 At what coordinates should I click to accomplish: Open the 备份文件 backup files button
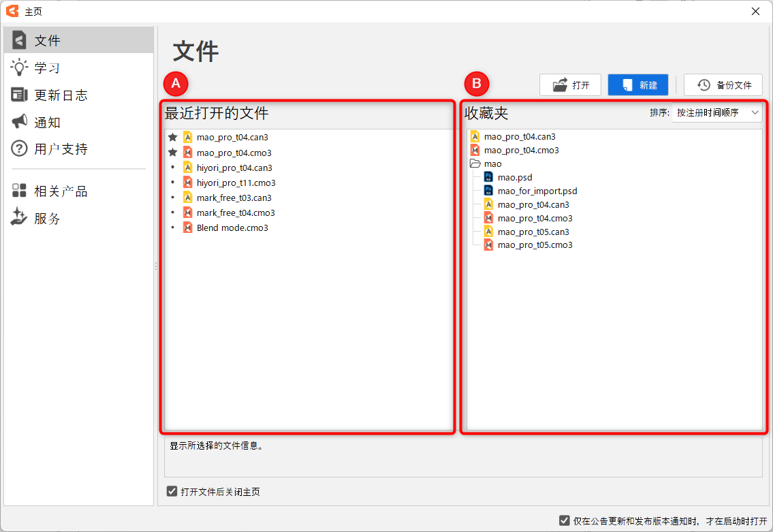tap(723, 85)
